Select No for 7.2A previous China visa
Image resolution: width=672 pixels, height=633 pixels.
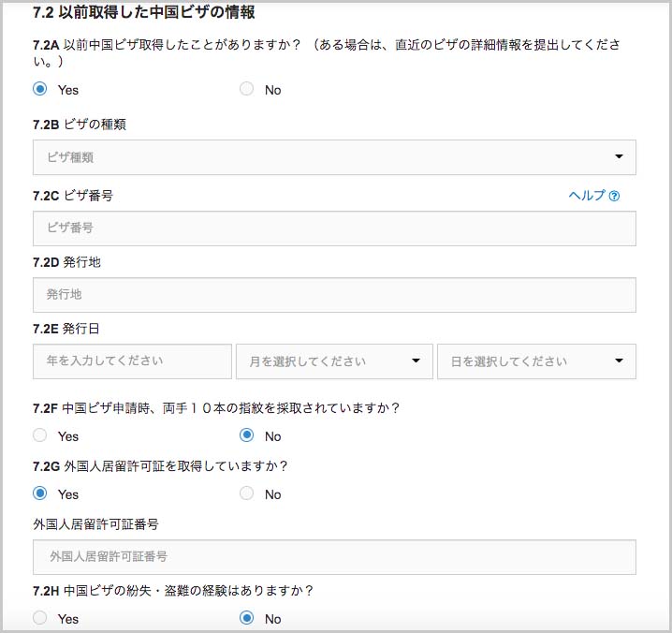[246, 89]
